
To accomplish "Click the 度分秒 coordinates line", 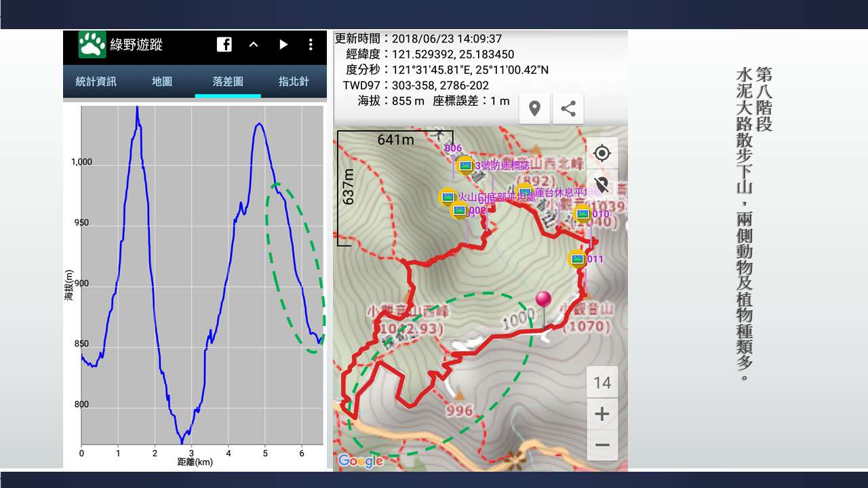I will pos(448,70).
